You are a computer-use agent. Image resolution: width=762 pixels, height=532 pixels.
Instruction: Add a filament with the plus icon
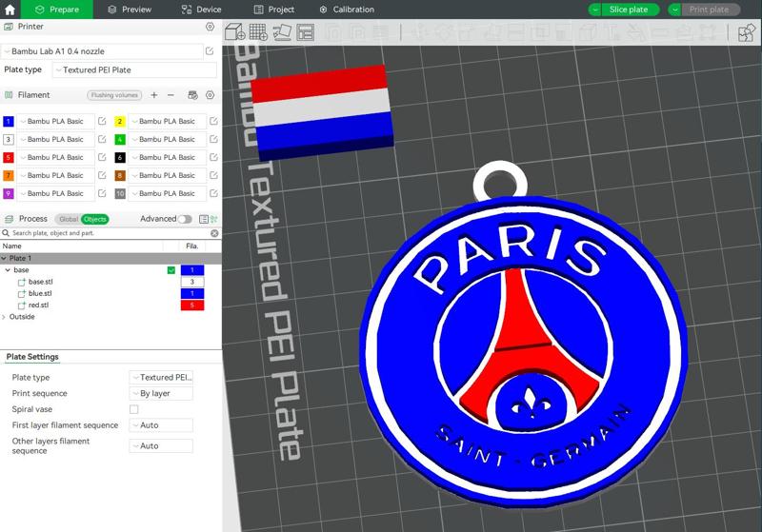(154, 95)
